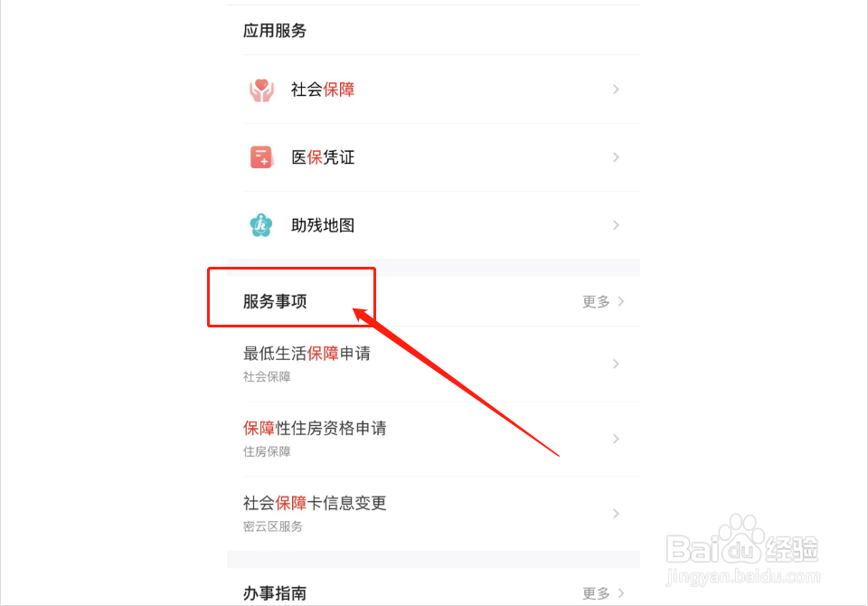868x606 pixels.
Task: Click 更多 next to 办事指南
Action: coord(603,593)
